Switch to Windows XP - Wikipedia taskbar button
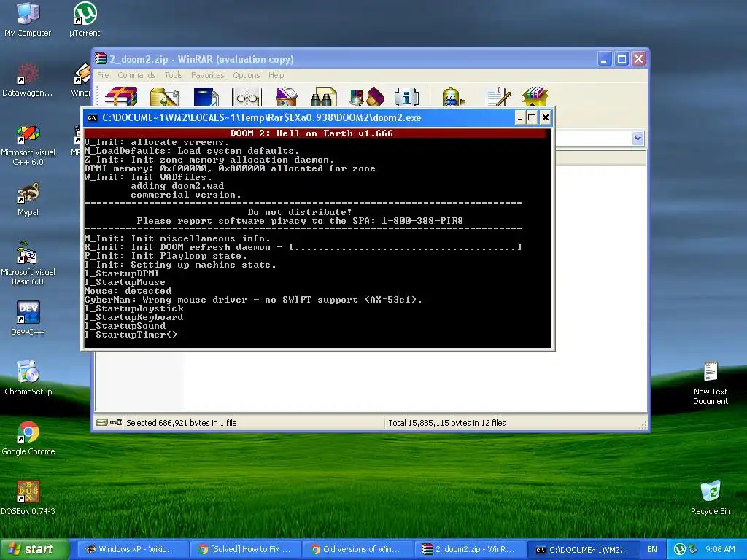747x560 pixels. coord(133,549)
